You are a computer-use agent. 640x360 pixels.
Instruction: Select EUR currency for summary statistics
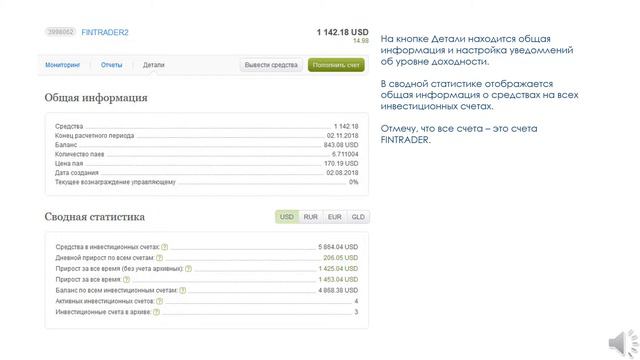point(334,217)
